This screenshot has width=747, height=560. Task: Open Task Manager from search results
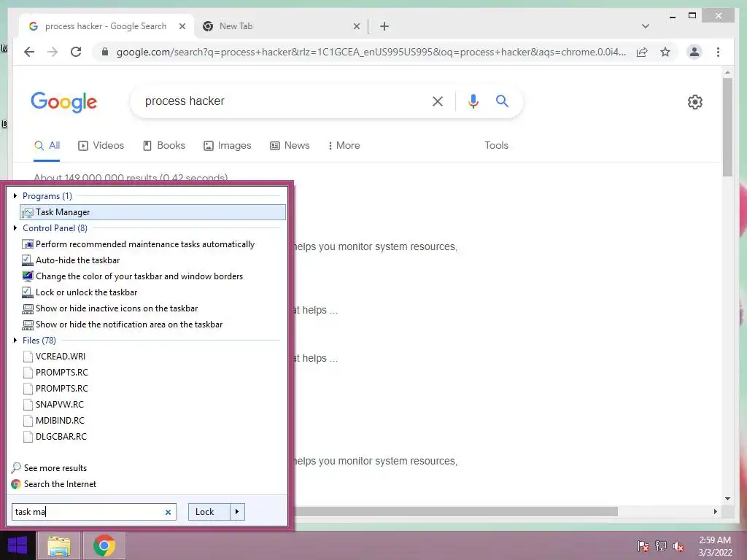[x=152, y=212]
